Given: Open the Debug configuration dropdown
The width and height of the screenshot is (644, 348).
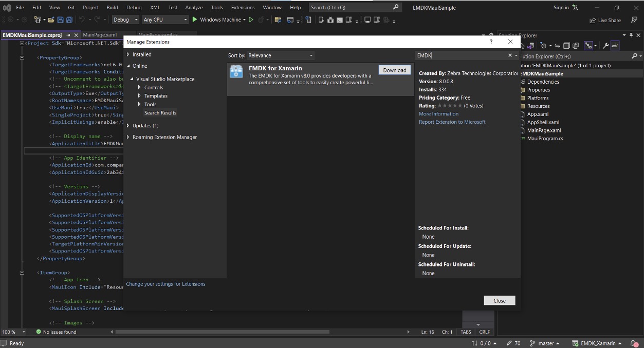Looking at the screenshot, I should [126, 20].
